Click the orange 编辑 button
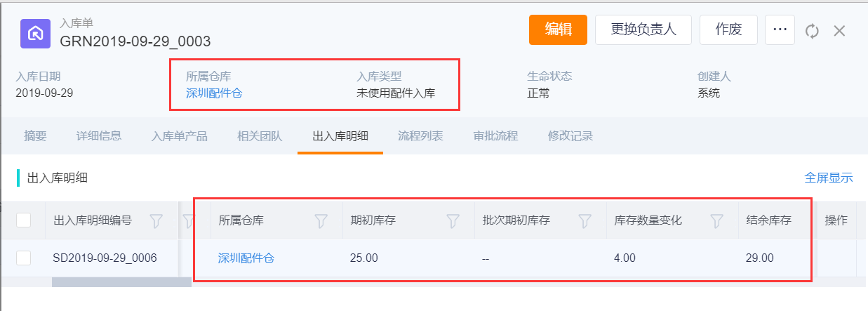Viewport: 868px width, 311px height. (x=558, y=29)
